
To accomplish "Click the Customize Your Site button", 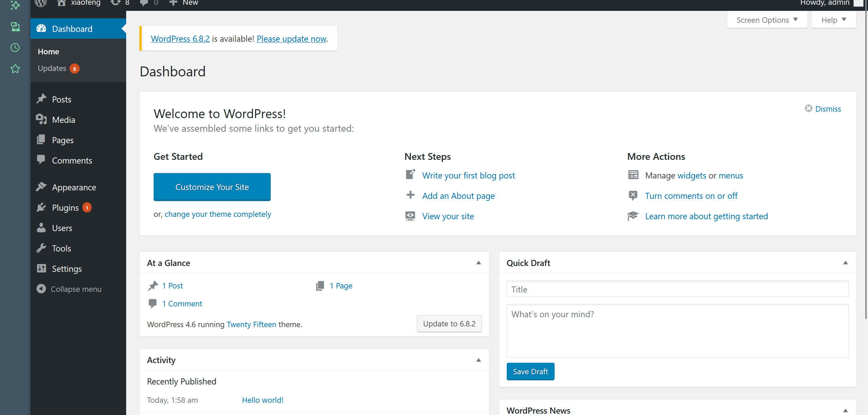I will (212, 187).
